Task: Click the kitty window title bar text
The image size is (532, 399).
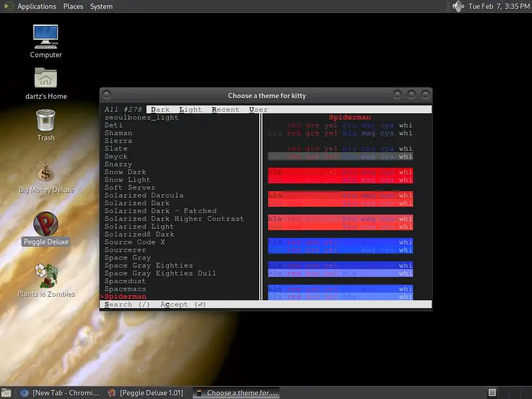Action: point(267,96)
